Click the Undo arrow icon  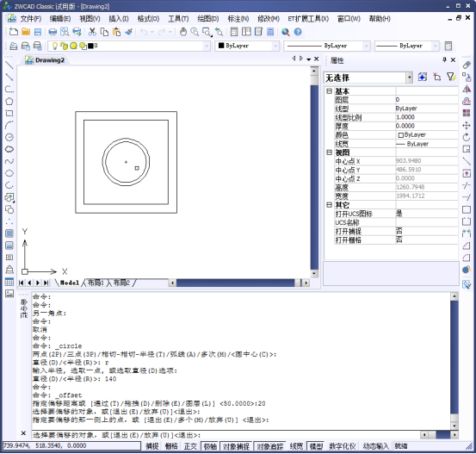pos(144,32)
